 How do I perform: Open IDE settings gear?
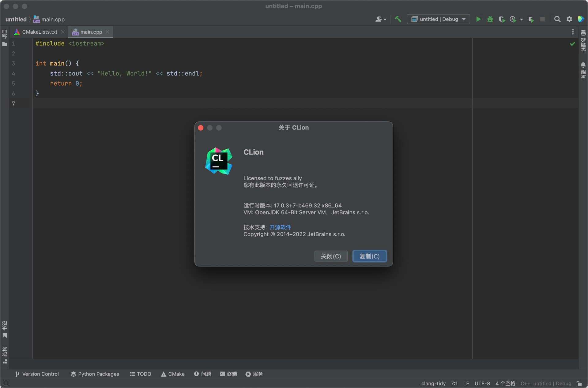(569, 19)
